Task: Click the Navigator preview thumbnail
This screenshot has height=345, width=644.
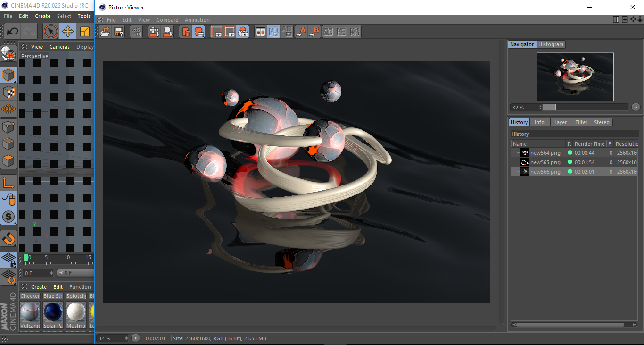Action: [x=575, y=77]
